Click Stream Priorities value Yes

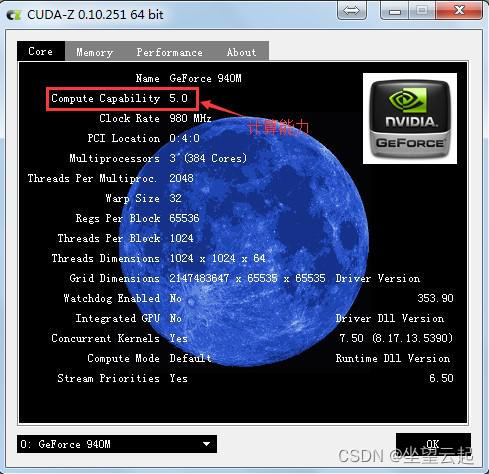coord(178,378)
